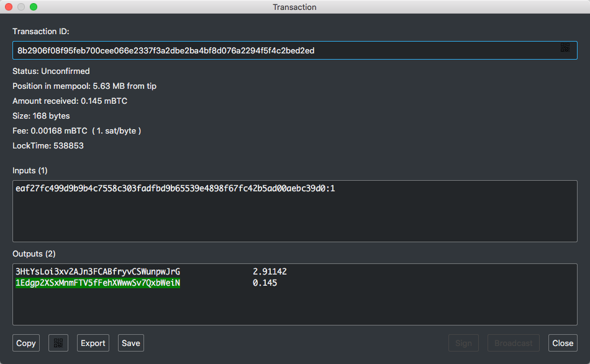590x364 pixels.
Task: Click the Fee sat/byte label
Action: coord(77,130)
